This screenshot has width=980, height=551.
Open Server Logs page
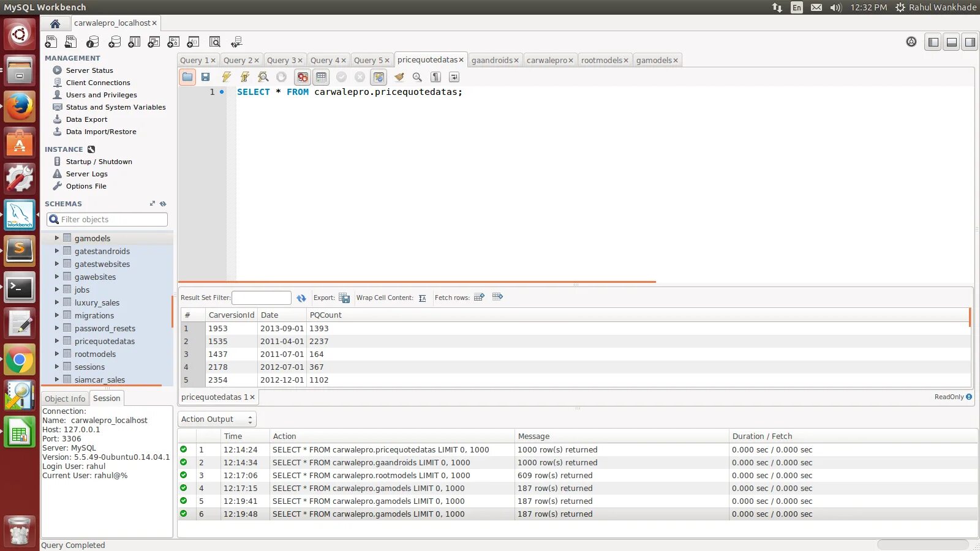pos(87,174)
